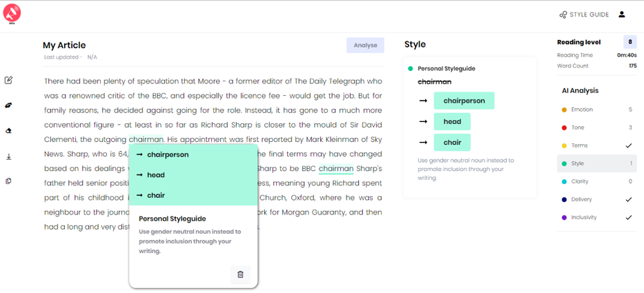Screen dimensions: 644x293
Task: Open the user profile icon
Action: click(621, 14)
